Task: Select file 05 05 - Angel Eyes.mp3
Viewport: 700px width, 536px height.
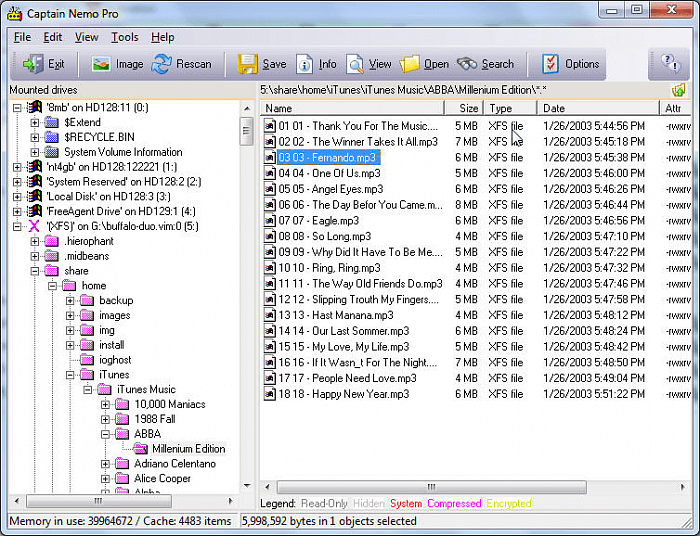Action: (331, 189)
